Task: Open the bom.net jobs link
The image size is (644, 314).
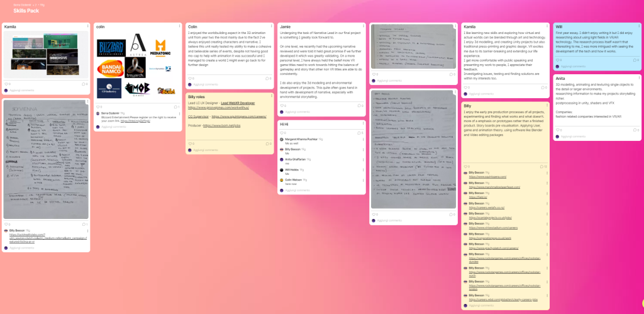Action: point(221,125)
